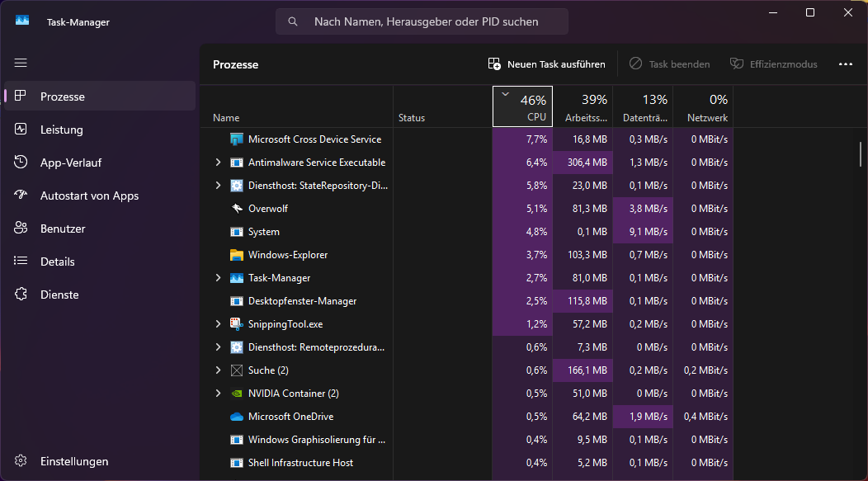
Task: Switch to the Details tab
Action: (58, 262)
